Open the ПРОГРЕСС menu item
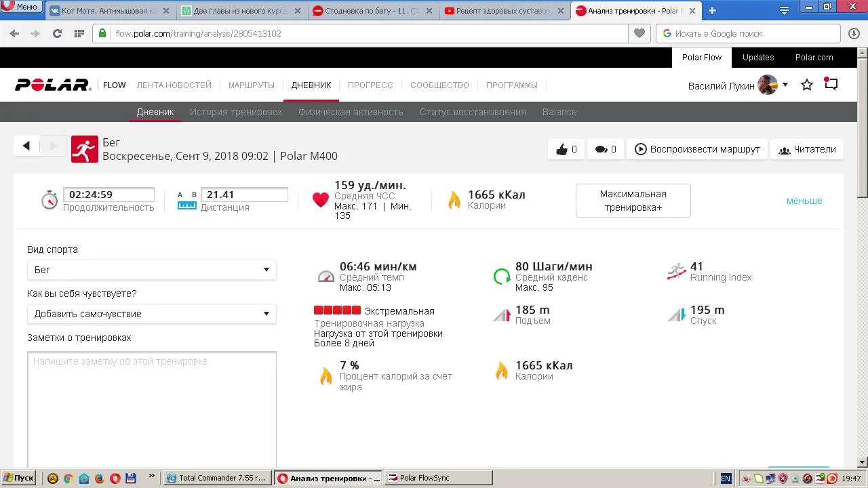This screenshot has width=868, height=488. (370, 85)
